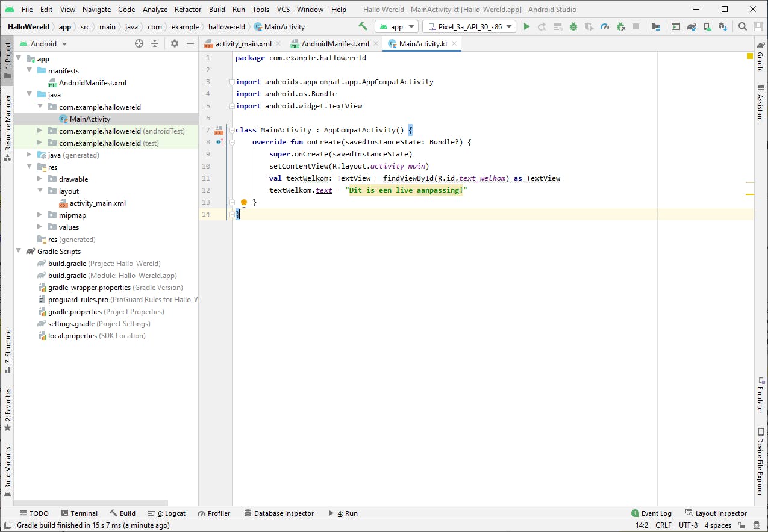
Task: Open the AVD Manager icon
Action: coord(707,26)
